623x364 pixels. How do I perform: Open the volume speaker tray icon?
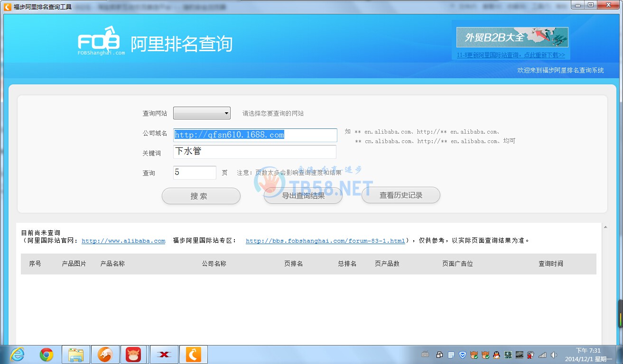point(553,355)
